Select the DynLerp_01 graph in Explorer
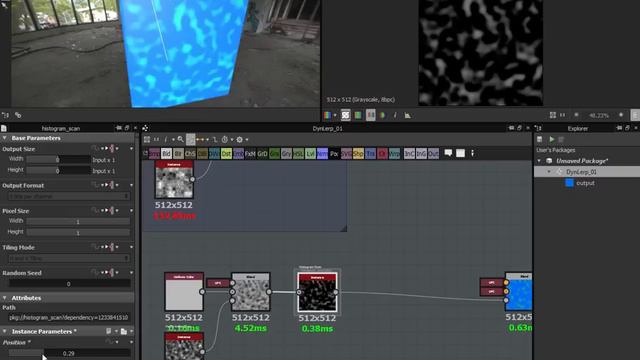 pyautogui.click(x=581, y=172)
